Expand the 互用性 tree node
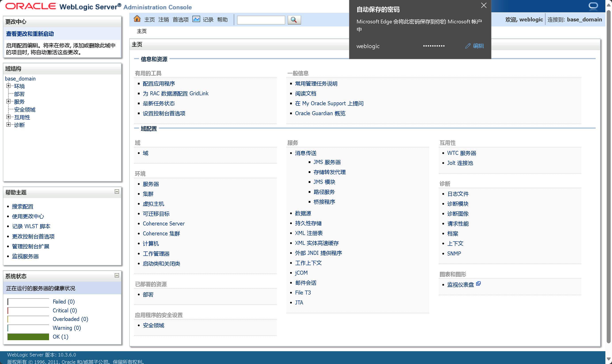Viewport: 612px width, 364px height. (8, 117)
